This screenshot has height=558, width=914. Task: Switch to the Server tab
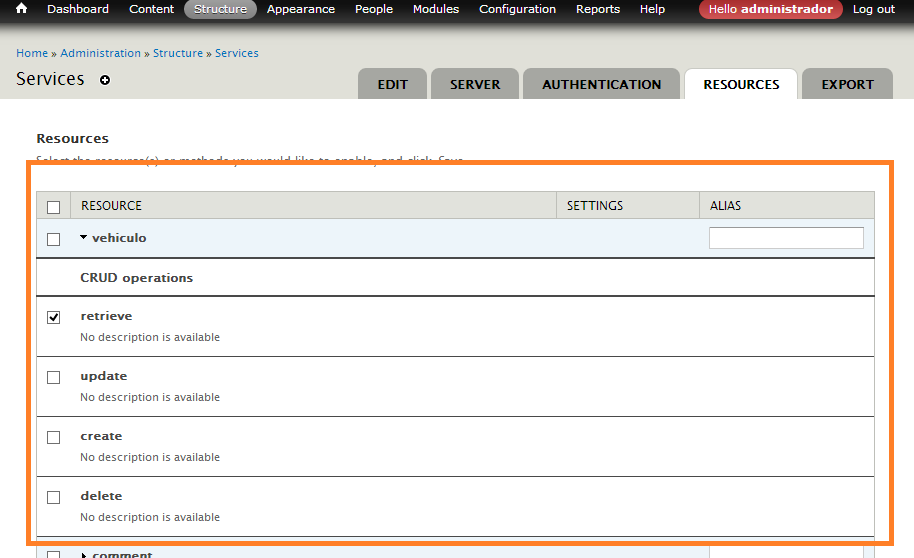click(475, 85)
